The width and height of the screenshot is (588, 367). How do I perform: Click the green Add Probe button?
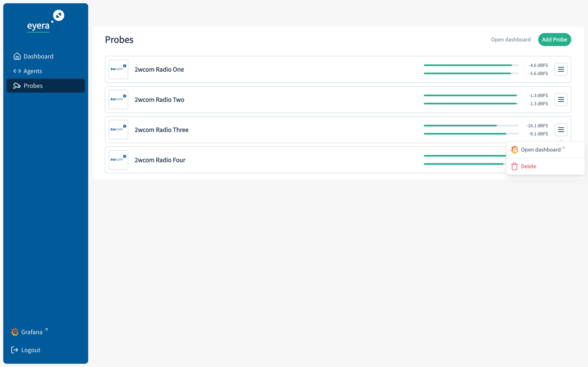554,39
